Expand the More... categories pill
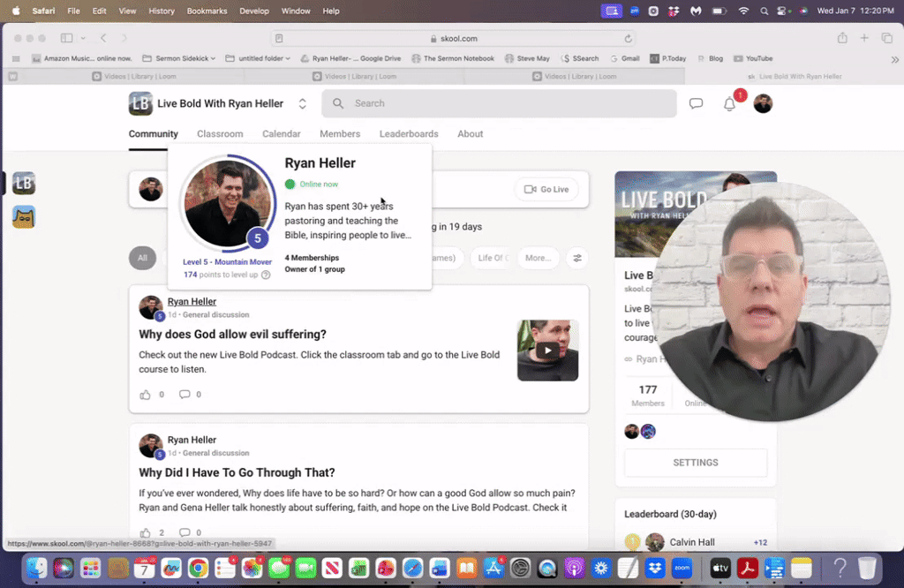This screenshot has height=588, width=904. 538,258
